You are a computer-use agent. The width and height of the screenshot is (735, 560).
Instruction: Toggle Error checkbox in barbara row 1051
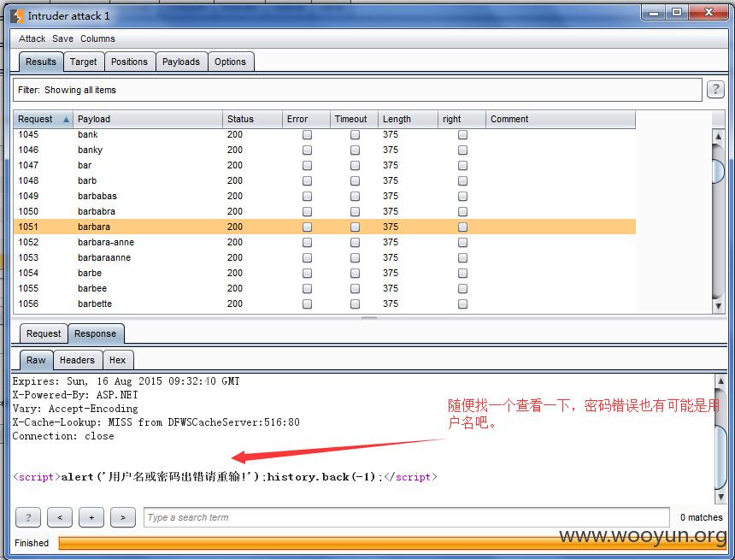307,227
